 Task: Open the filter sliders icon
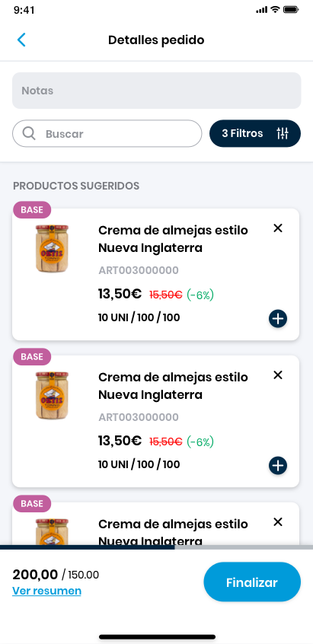(283, 133)
